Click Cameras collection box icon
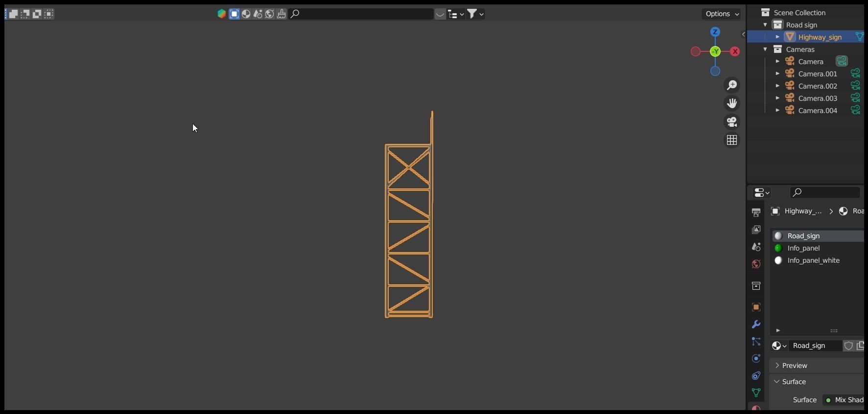868x414 pixels. 778,49
